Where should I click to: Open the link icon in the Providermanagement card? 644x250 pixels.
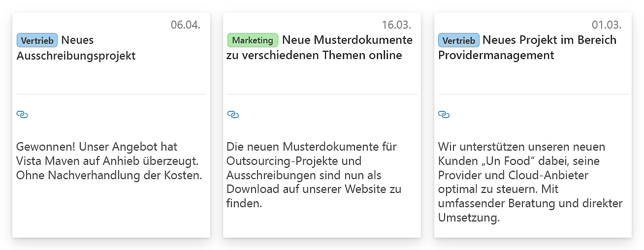[x=444, y=115]
